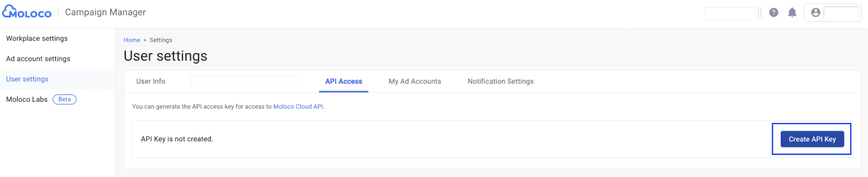Select the API Access tab
Viewport: 868px width, 177px height.
pos(344,81)
